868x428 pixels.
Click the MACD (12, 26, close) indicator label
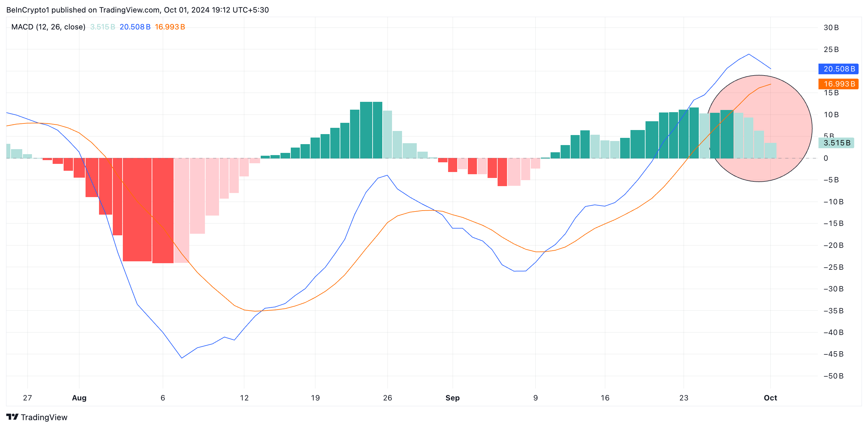(x=48, y=27)
